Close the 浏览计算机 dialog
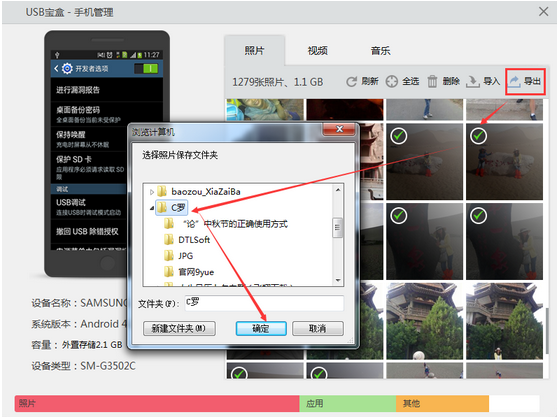This screenshot has width=560, height=417. click(x=339, y=129)
